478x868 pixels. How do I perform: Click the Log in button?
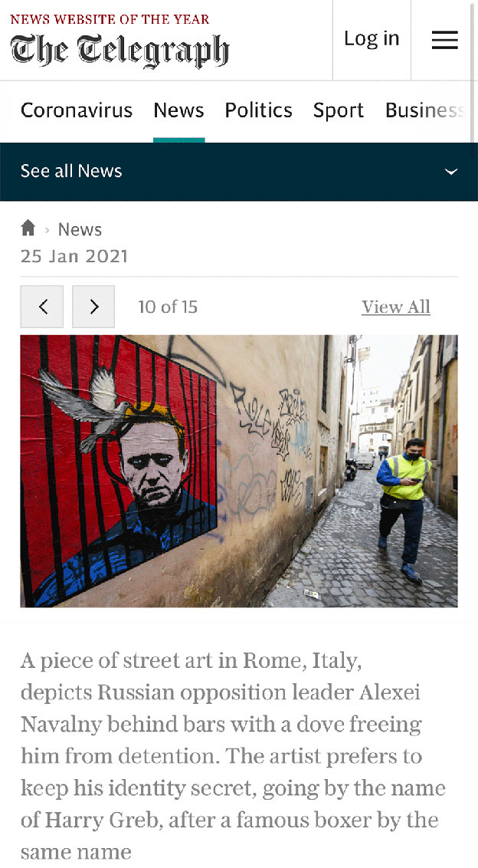point(372,39)
